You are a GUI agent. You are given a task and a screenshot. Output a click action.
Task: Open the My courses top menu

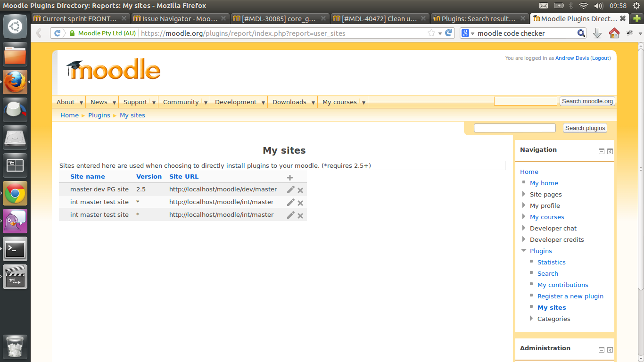pyautogui.click(x=339, y=102)
